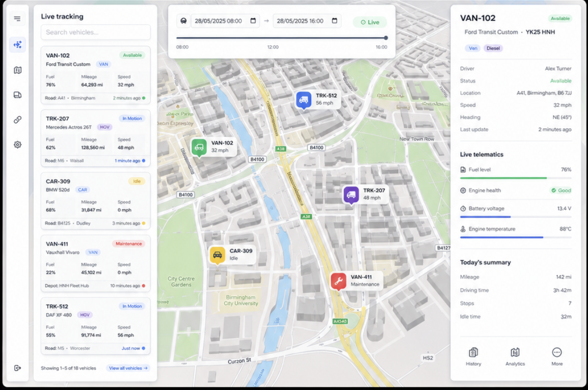Click the start date field 28/05/2025 08:00
This screenshot has width=588, height=390.
click(225, 21)
